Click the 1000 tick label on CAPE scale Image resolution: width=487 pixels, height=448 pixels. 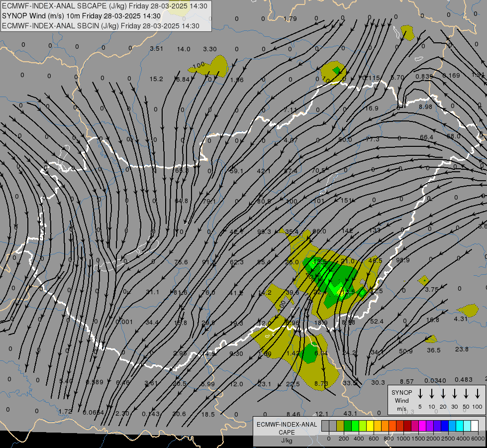(x=403, y=439)
